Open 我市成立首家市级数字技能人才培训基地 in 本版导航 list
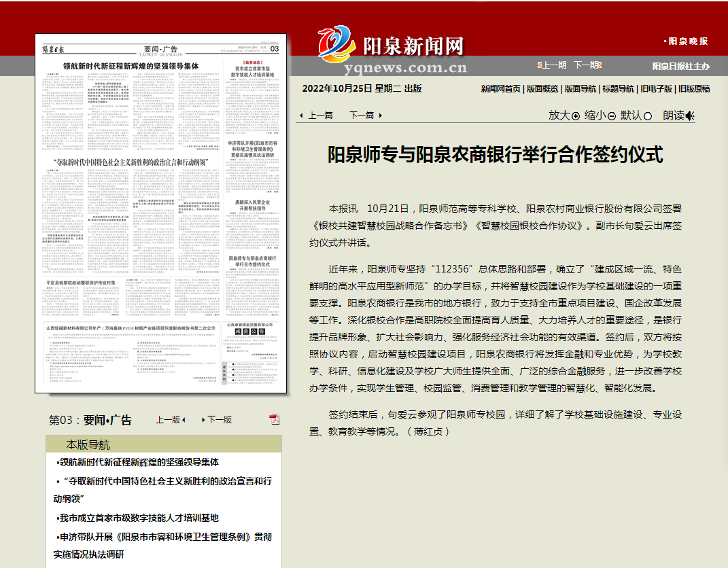The width and height of the screenshot is (728, 568). (x=137, y=518)
